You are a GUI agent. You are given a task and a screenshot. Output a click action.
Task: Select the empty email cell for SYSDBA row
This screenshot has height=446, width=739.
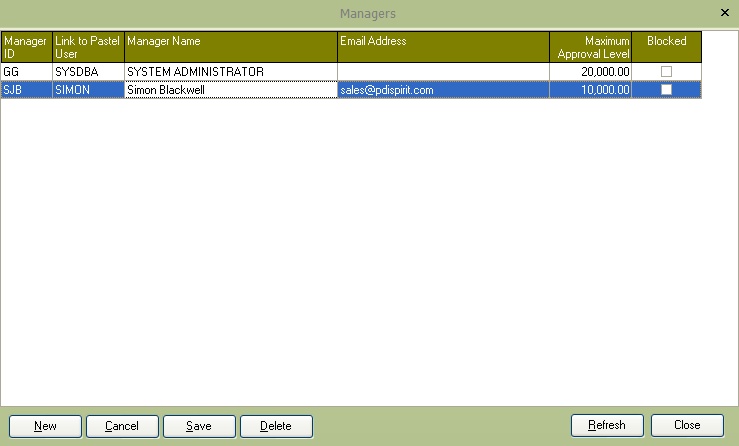coord(443,72)
